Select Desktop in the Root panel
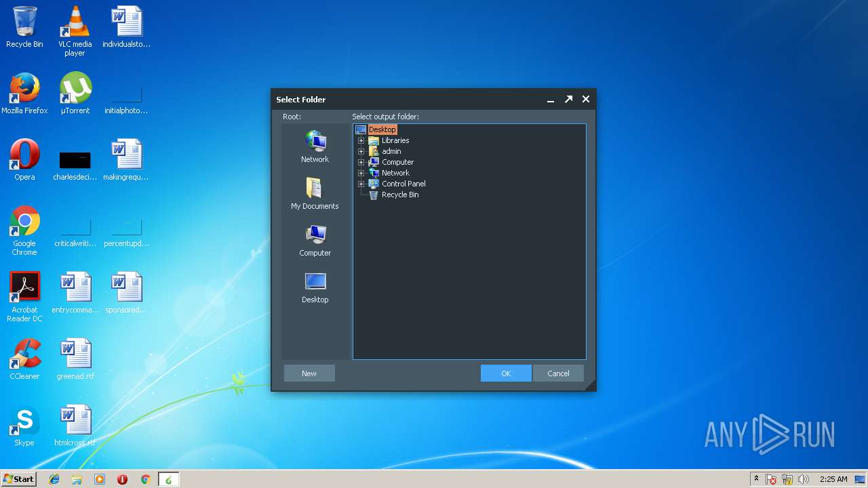Screen dimensions: 868x488 click(315, 287)
